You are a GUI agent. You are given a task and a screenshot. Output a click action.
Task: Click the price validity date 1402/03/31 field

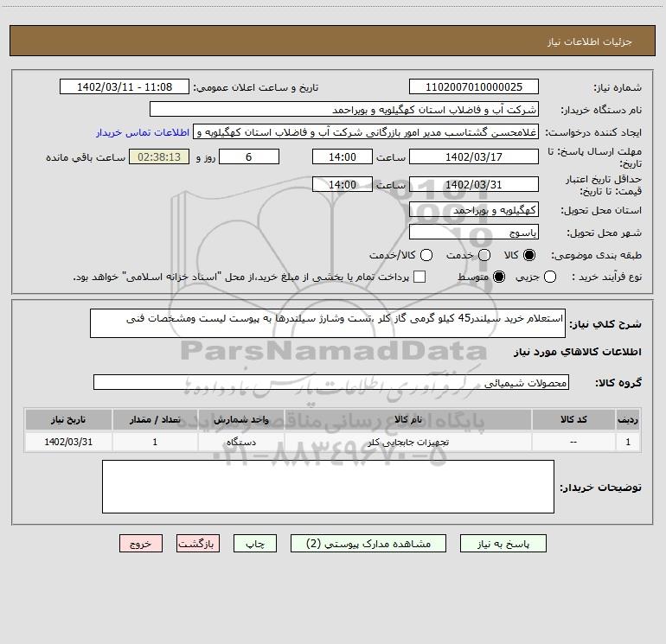[474, 184]
